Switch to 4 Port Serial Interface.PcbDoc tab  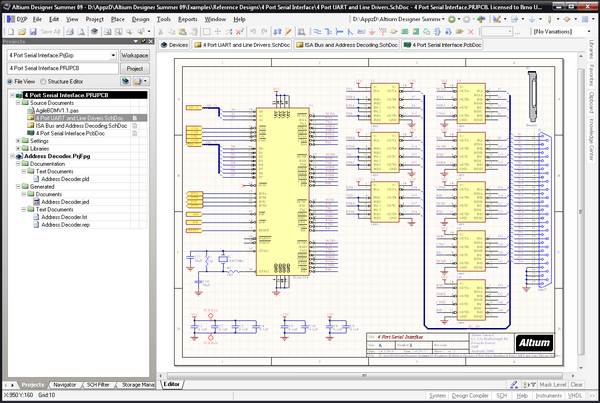pos(442,45)
